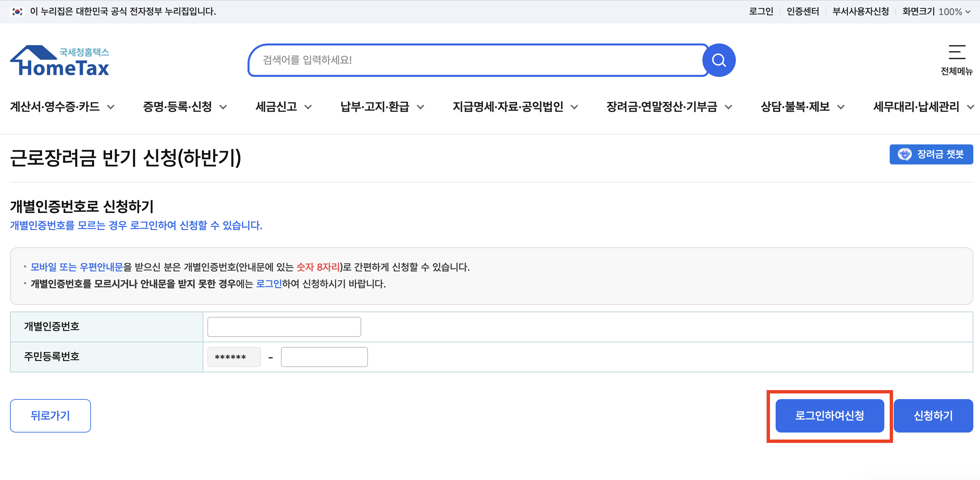Click 로그인하여신청 button
Image resolution: width=980 pixels, height=480 pixels.
[x=829, y=415]
